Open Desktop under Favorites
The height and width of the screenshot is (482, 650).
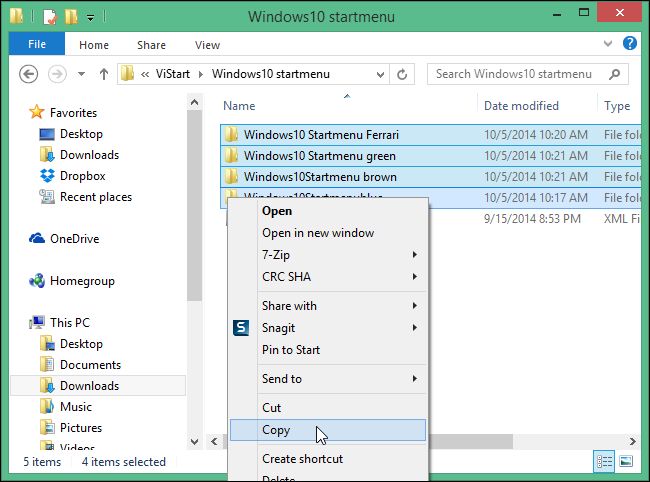71,134
